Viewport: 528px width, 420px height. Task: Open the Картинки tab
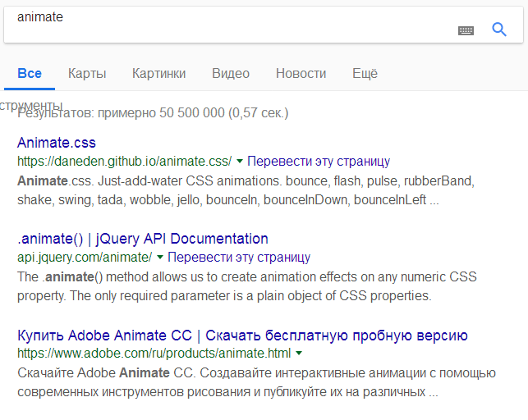click(x=158, y=74)
